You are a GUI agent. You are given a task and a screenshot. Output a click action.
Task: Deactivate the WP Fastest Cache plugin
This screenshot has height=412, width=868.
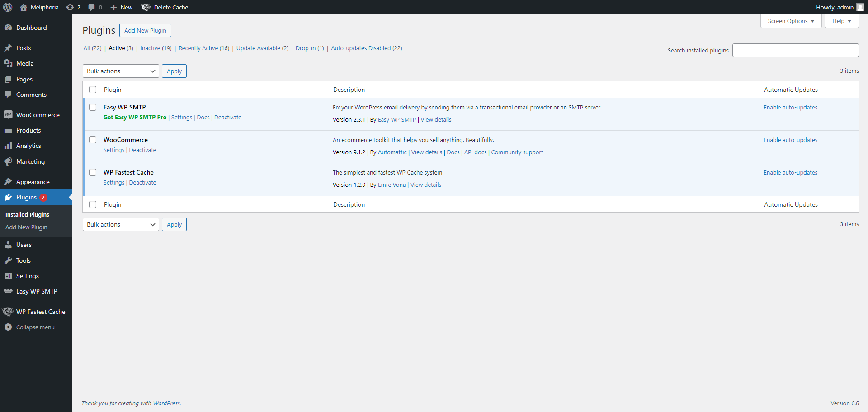pos(142,182)
